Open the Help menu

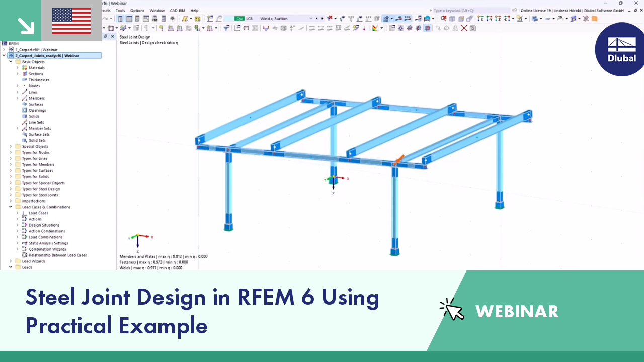pyautogui.click(x=194, y=11)
